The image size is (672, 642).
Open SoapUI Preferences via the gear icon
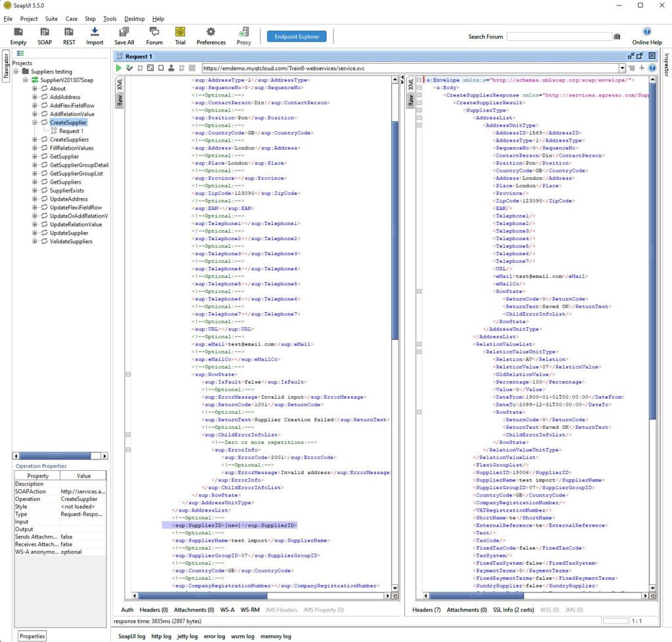click(210, 31)
